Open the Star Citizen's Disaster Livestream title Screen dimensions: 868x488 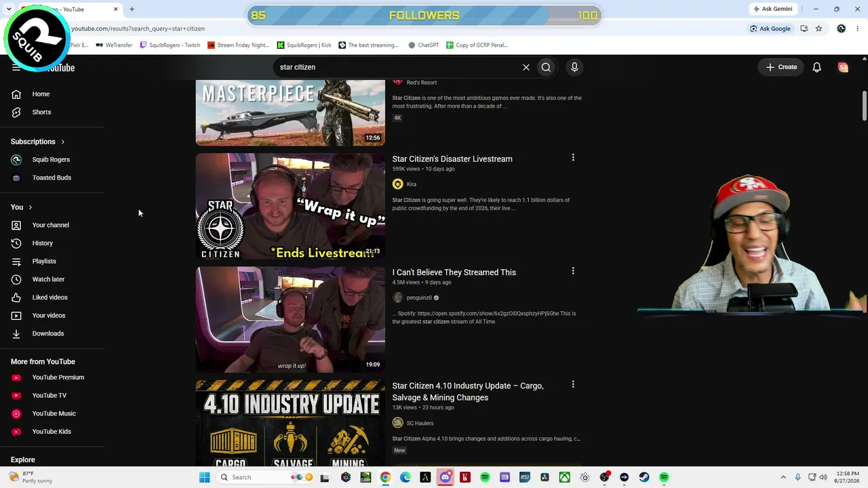click(x=452, y=159)
